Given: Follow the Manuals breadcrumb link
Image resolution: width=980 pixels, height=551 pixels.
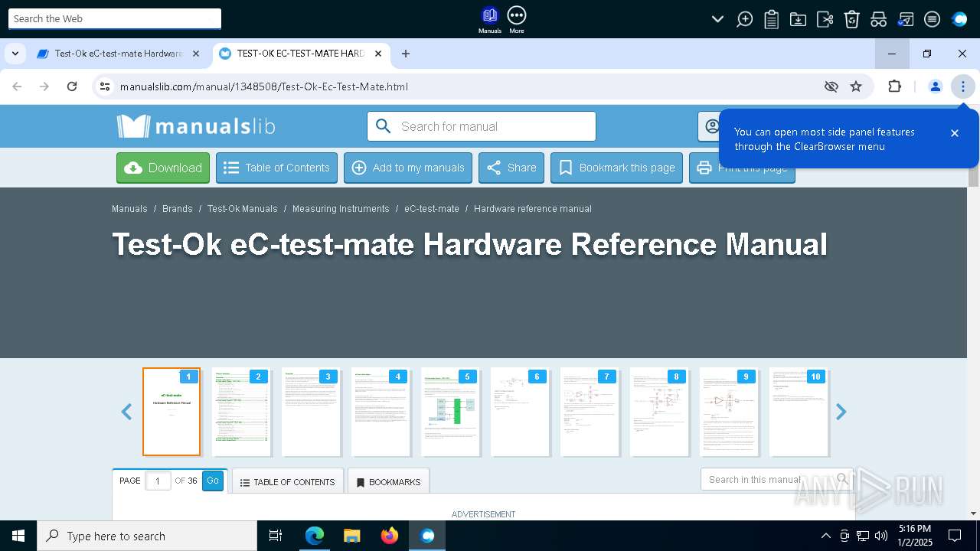Looking at the screenshot, I should tap(129, 209).
